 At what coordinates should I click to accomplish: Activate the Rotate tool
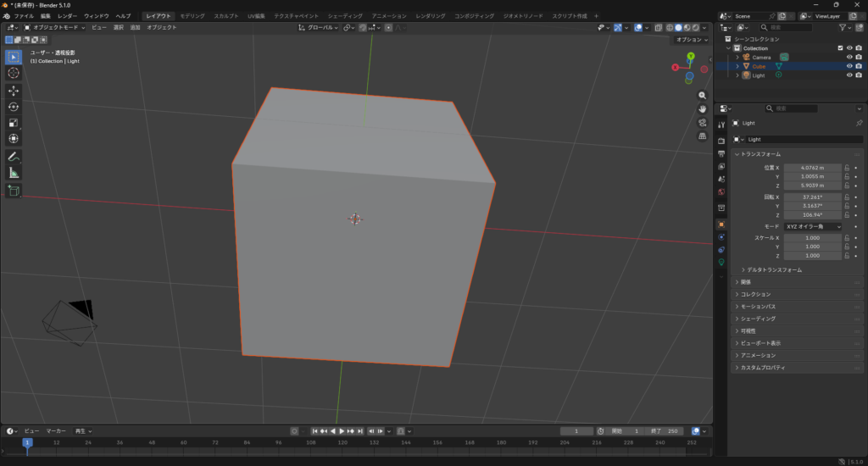[x=14, y=107]
